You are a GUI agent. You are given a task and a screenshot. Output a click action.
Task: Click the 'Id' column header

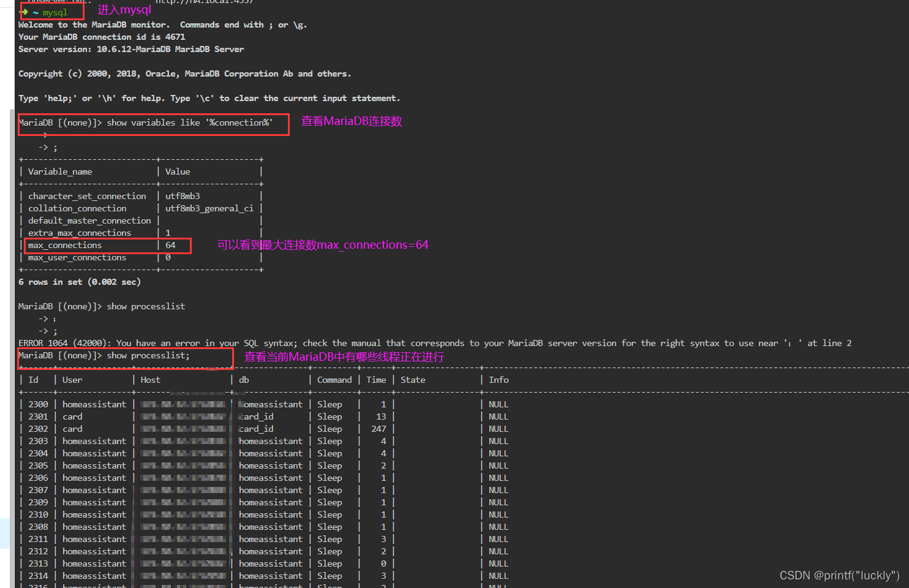[x=33, y=380]
